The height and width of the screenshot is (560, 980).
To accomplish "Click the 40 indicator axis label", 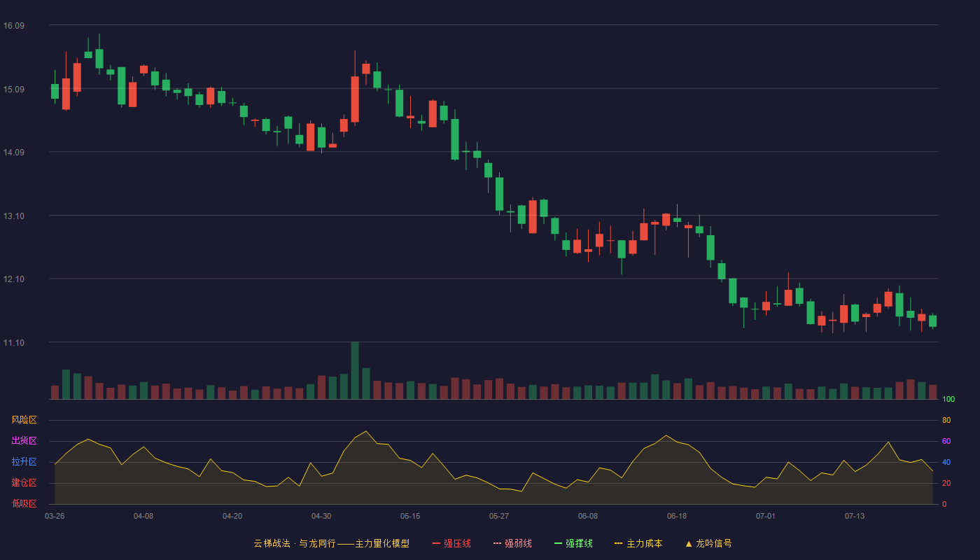I will pyautogui.click(x=946, y=462).
